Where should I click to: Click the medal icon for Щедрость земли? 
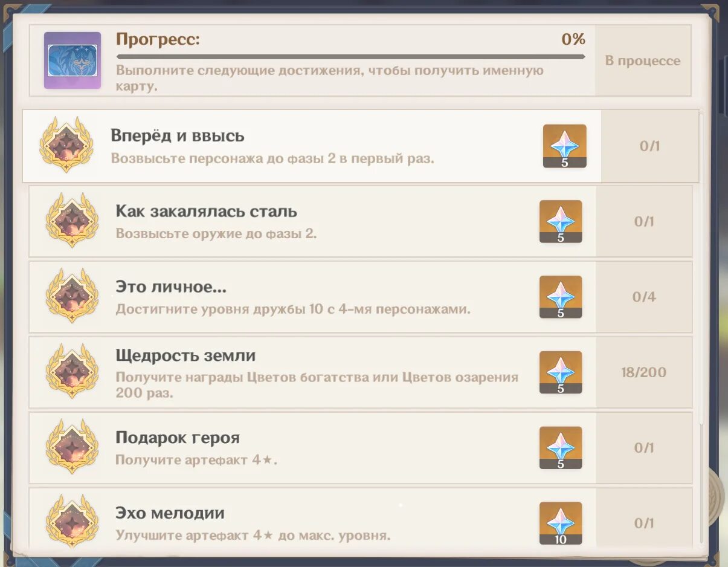pos(72,371)
